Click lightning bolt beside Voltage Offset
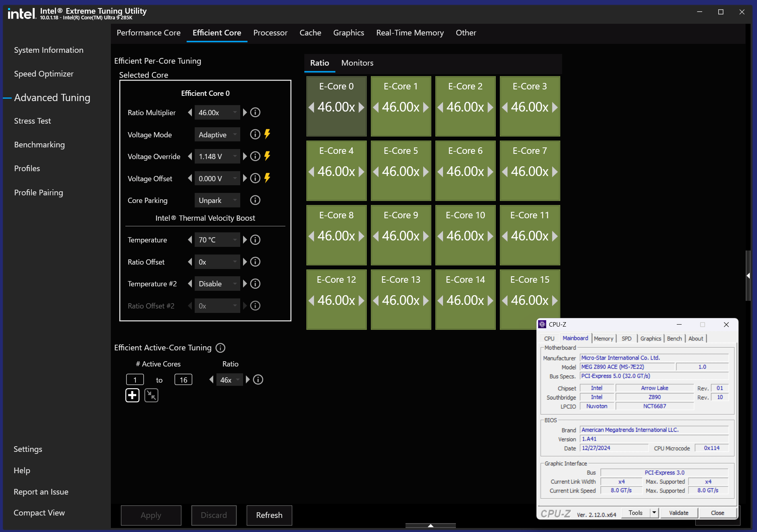Viewport: 757px width, 532px height. point(267,178)
